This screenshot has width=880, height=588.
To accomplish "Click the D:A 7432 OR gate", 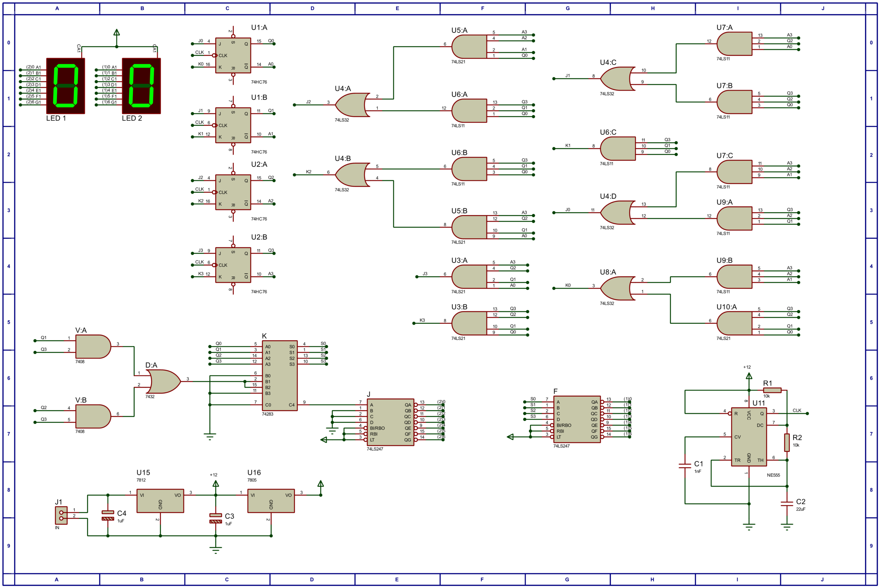I will click(164, 381).
